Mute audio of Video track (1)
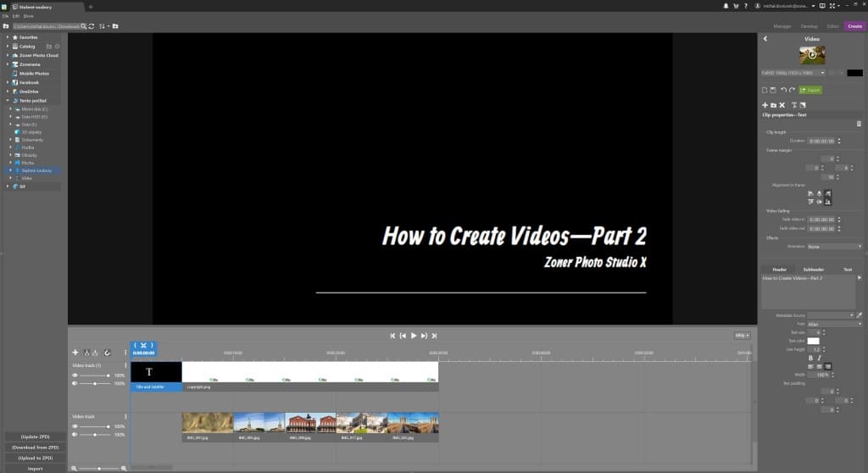 [75, 383]
